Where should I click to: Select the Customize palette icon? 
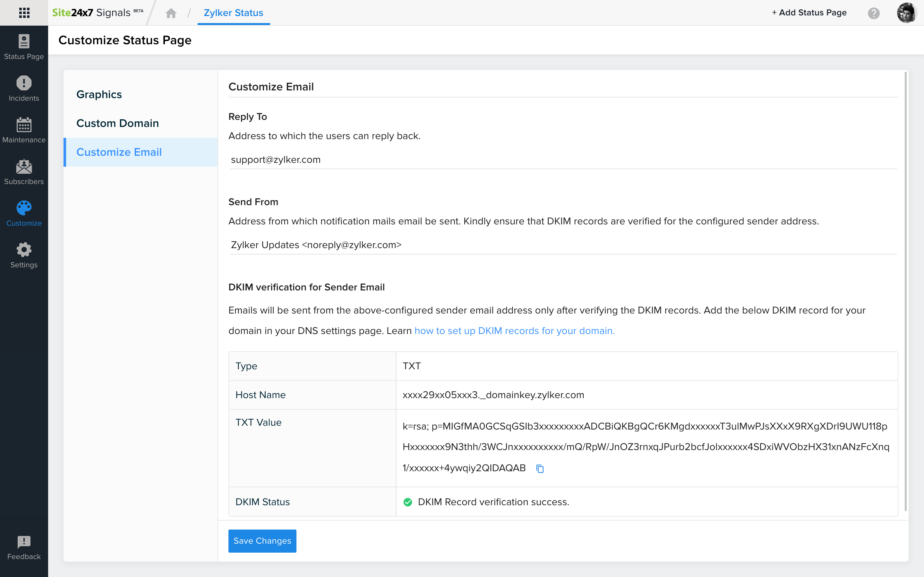click(24, 213)
